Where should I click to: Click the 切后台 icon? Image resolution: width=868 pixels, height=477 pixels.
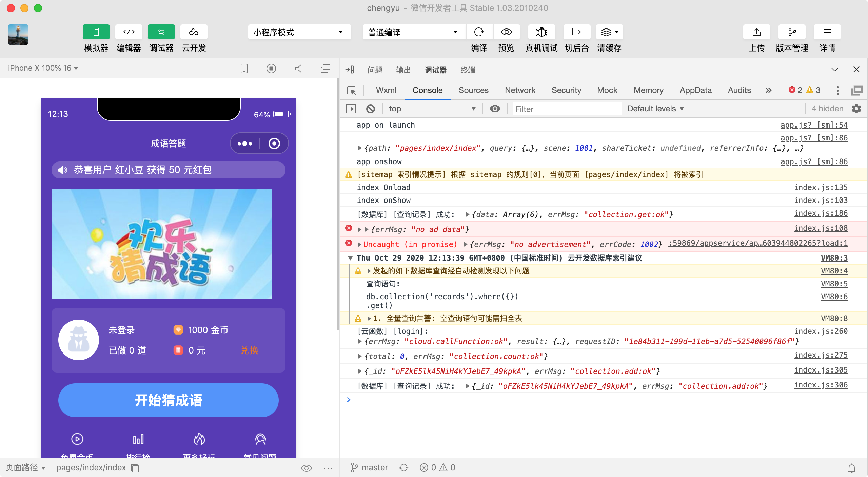(576, 32)
